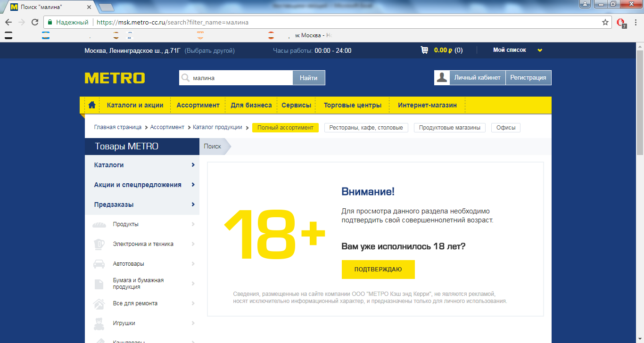This screenshot has height=343, width=644.
Task: Click the bread icon next to Продукты
Action: tap(99, 225)
